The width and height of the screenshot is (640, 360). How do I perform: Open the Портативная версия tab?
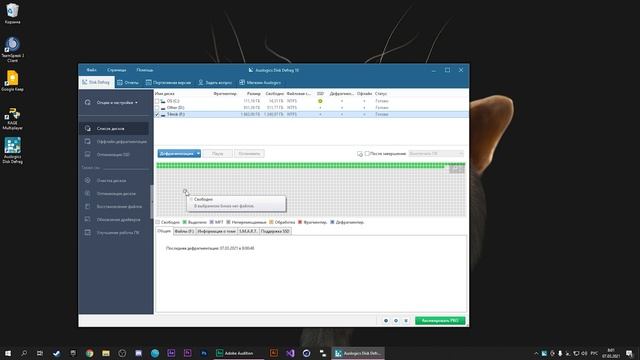click(168, 82)
